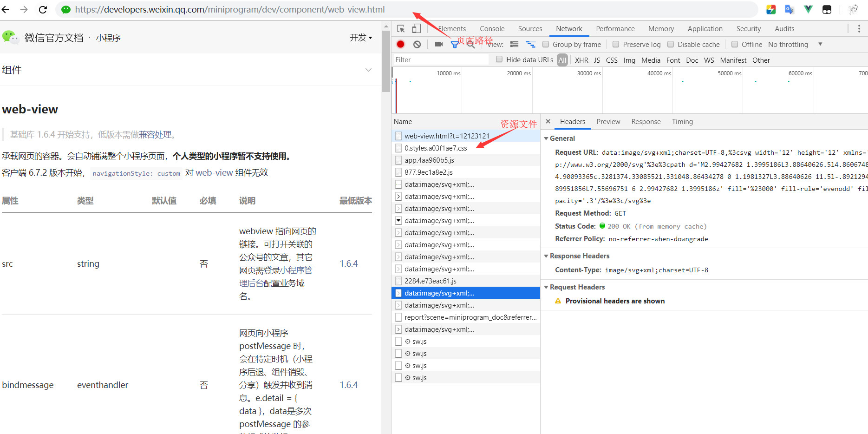Click the 小程序 header link
Image resolution: width=868 pixels, height=434 pixels.
click(108, 38)
